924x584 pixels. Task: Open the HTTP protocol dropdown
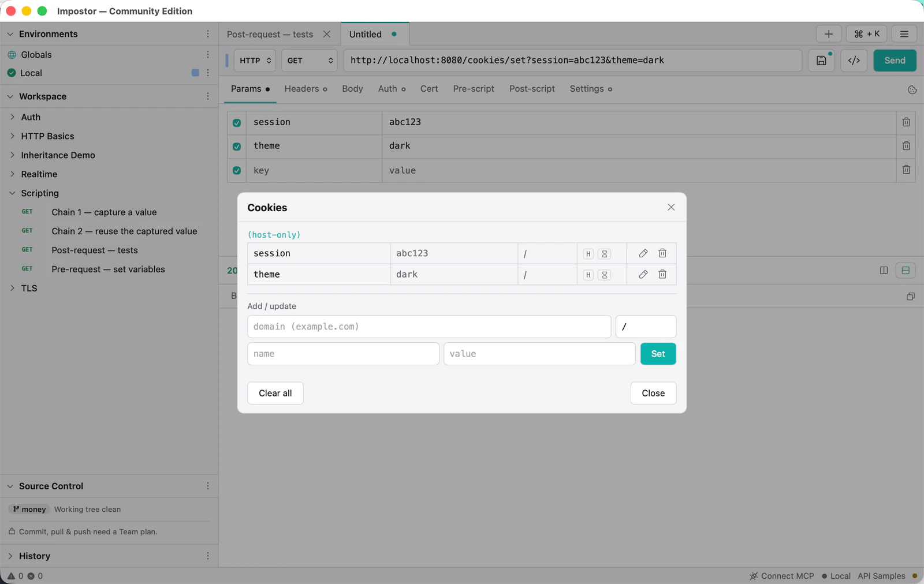pyautogui.click(x=255, y=61)
